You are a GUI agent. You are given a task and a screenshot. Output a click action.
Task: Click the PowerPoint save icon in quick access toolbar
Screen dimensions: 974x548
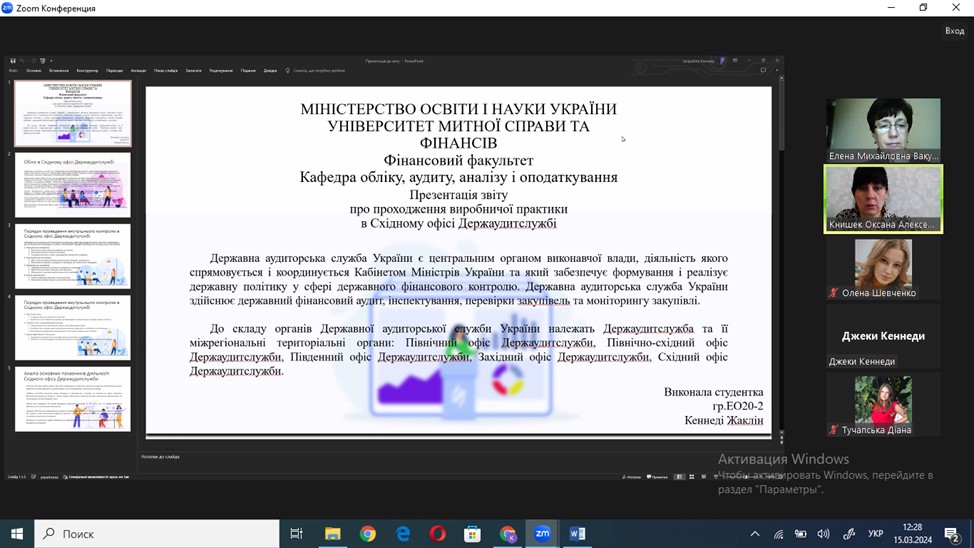coord(12,61)
